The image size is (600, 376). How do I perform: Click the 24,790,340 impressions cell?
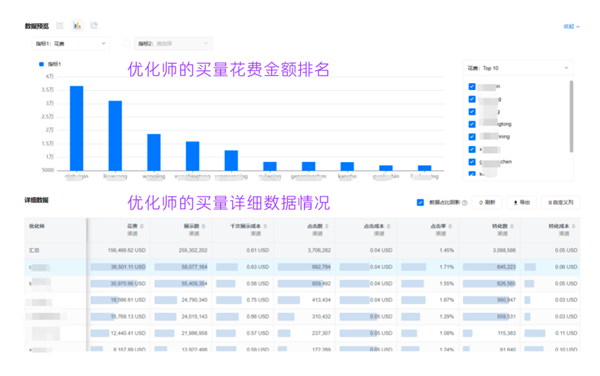coord(194,300)
